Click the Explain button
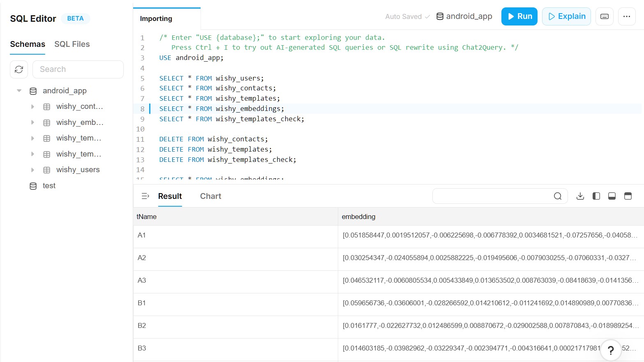644x362 pixels. coord(566,16)
